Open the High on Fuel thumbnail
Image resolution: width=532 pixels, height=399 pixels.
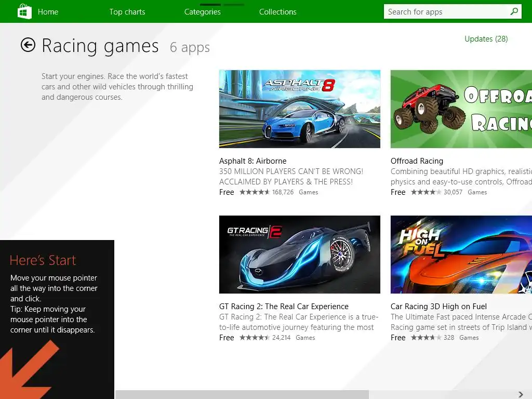(461, 255)
